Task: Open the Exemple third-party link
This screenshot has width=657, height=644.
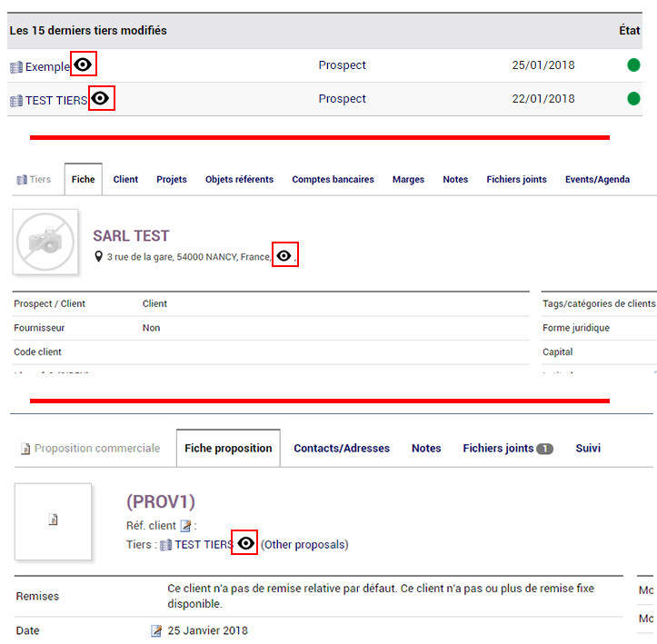Action: [x=47, y=67]
